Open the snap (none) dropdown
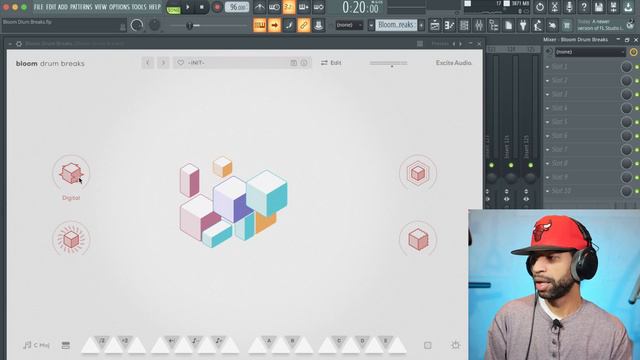Image resolution: width=640 pixels, height=360 pixels. pos(349,25)
